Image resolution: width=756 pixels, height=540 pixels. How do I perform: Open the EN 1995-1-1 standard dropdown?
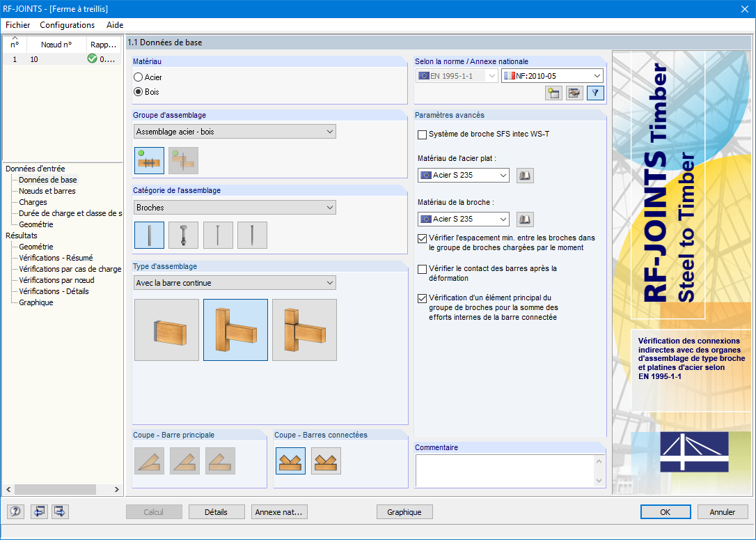coord(457,76)
